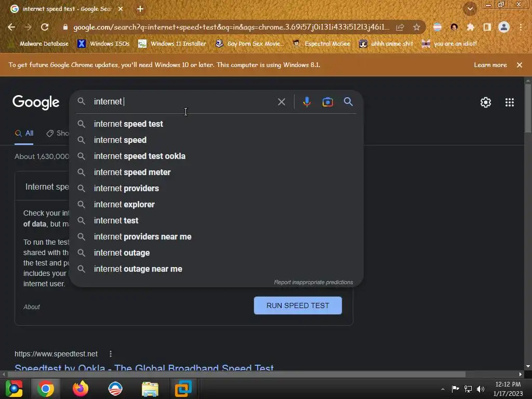This screenshot has width=532, height=399.
Task: Open the tab search dropdown arrow
Action: click(x=470, y=9)
